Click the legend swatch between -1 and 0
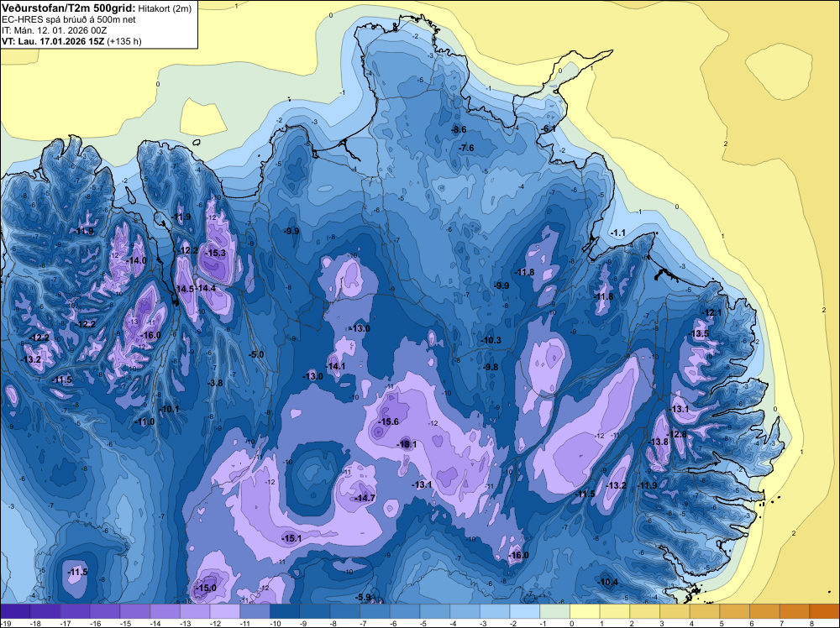The image size is (840, 628). [555, 611]
